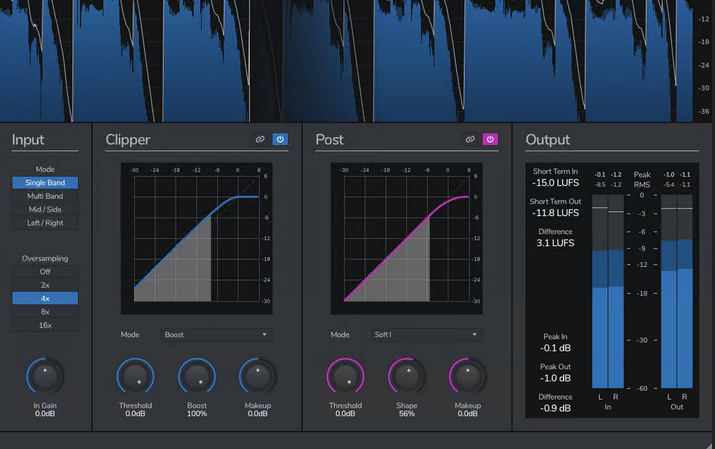Click the Clipper link icon
This screenshot has height=449, width=715.
pos(260,140)
